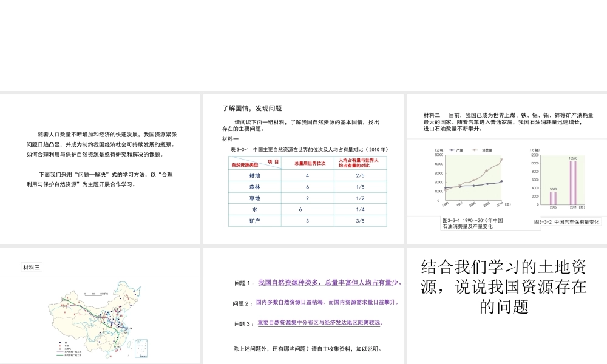
Task: Click the 1/5 ratio cell
Action: point(360,187)
